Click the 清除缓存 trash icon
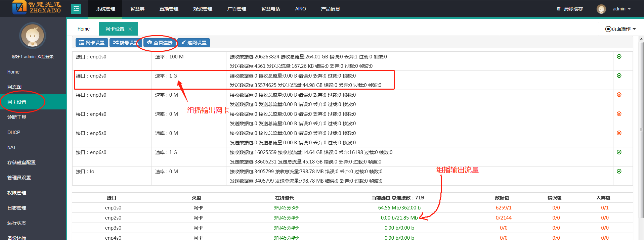 tap(558, 9)
